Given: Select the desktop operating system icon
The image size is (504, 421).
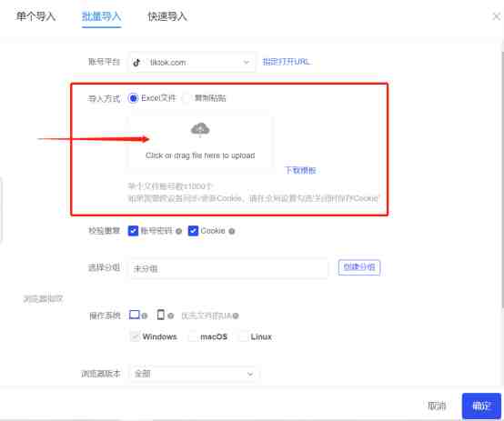Looking at the screenshot, I should click(x=135, y=315).
